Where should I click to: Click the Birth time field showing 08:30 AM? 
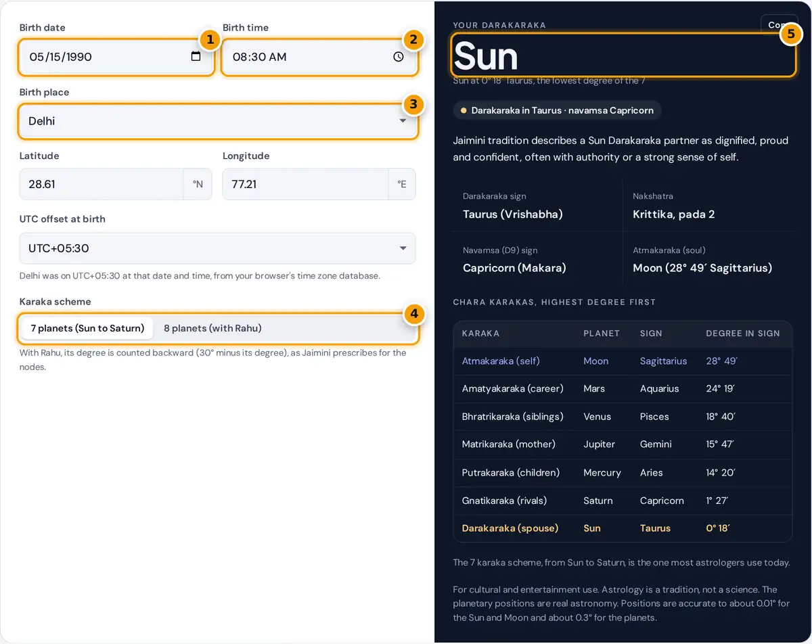[x=319, y=57]
